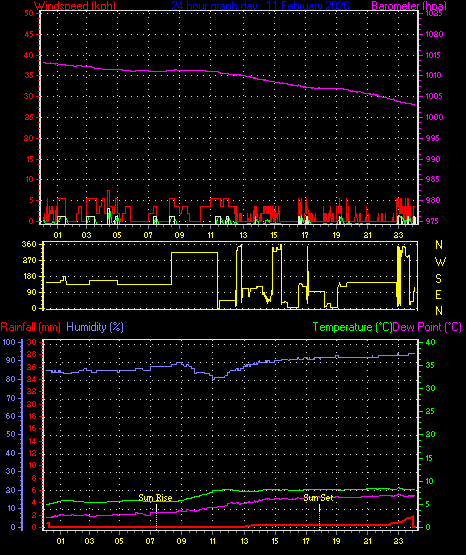Click the '1000' barometer axis value

[x=434, y=117]
